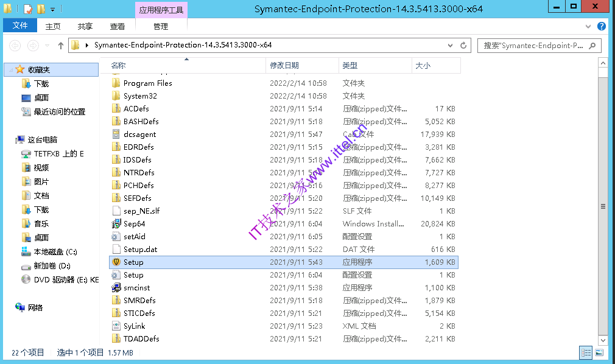Screen dimensions: 615x364
Task: Click the vertical scrollbar thumb
Action: pyautogui.click(x=603, y=206)
